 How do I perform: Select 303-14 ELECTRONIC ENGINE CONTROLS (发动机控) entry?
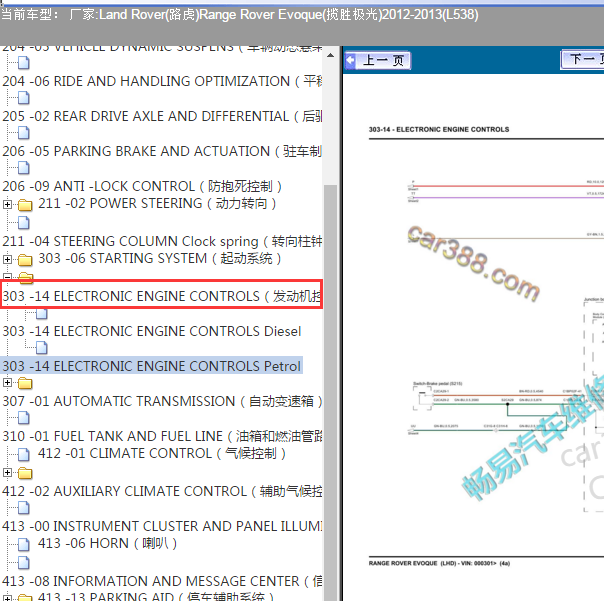click(x=162, y=296)
